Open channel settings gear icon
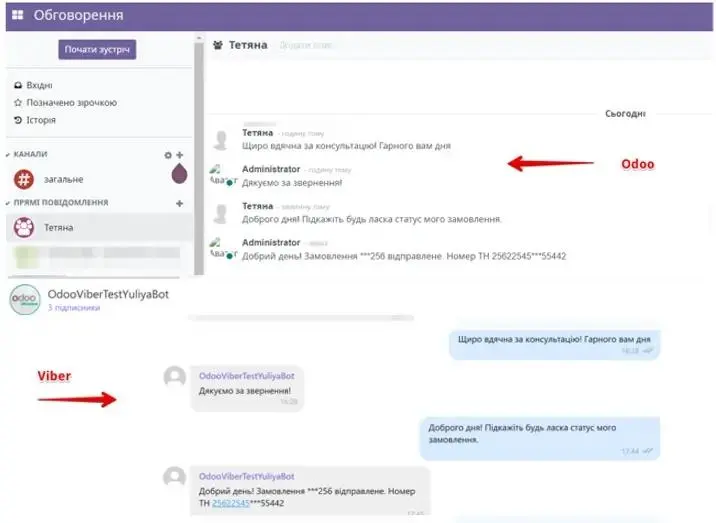This screenshot has height=523, width=716. point(168,155)
